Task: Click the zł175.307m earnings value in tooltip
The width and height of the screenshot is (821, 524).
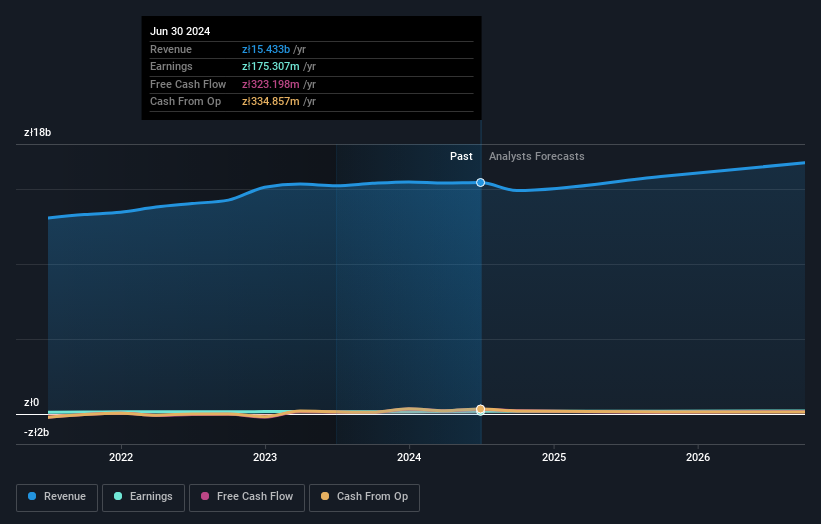Action: tap(271, 66)
